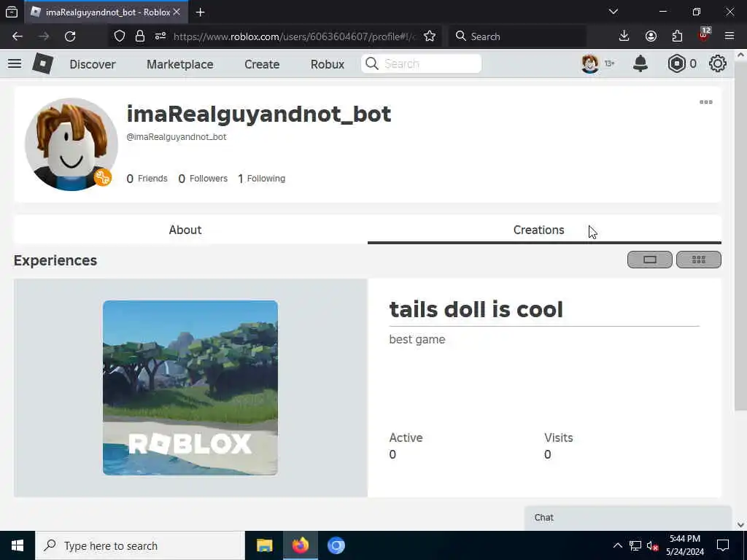The width and height of the screenshot is (747, 560).
Task: Open the Firefox account icon
Action: [x=651, y=36]
